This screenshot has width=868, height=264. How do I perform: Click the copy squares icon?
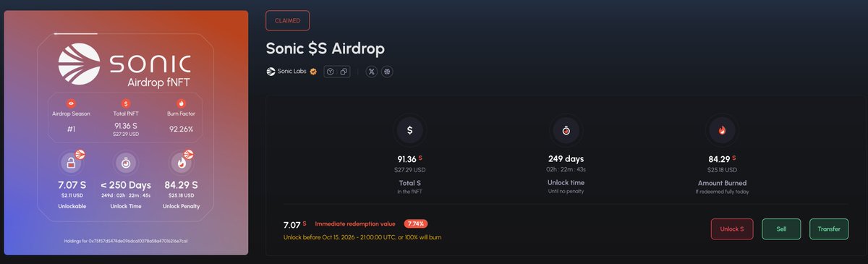click(x=344, y=72)
